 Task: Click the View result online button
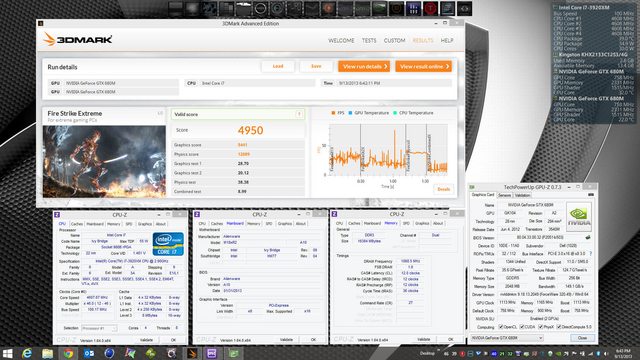[x=424, y=66]
